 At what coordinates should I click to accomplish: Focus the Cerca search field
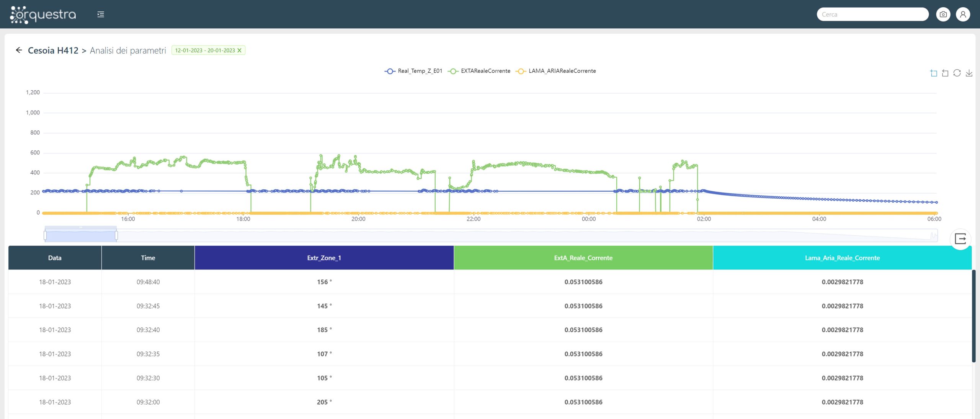click(x=872, y=15)
